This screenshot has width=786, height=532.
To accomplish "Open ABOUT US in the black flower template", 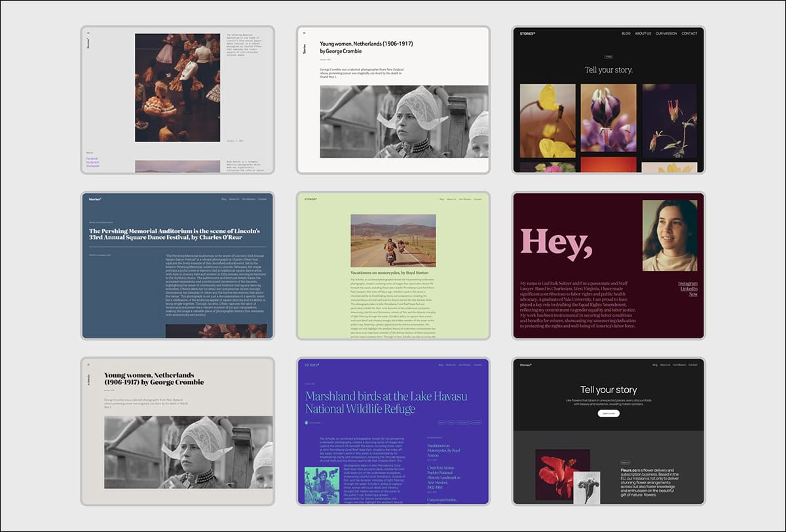I will [643, 33].
